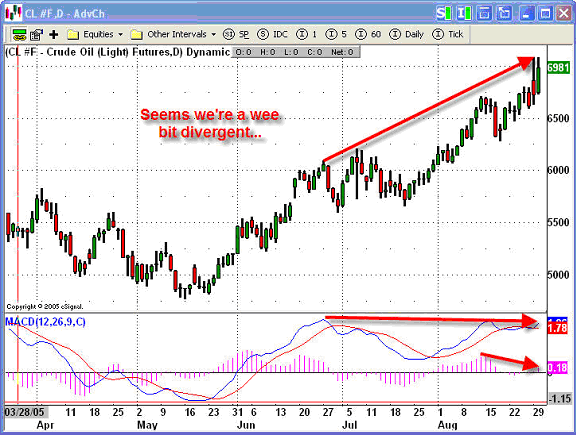Open the chart properties clipboard icon
The width and height of the screenshot is (576, 435).
point(36,35)
